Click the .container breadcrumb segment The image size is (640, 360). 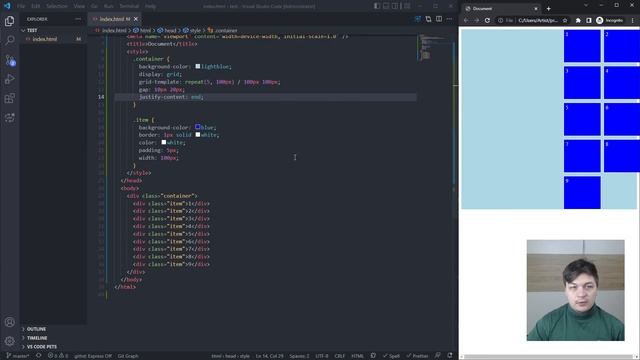click(222, 31)
